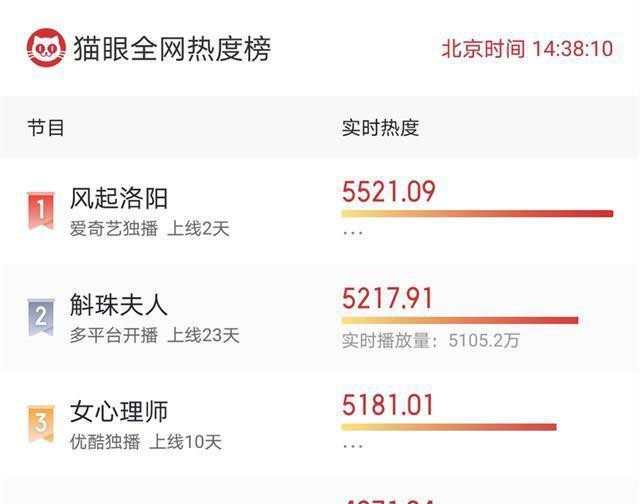Click heat value 5521.09
This screenshot has height=504, width=640.
(389, 191)
